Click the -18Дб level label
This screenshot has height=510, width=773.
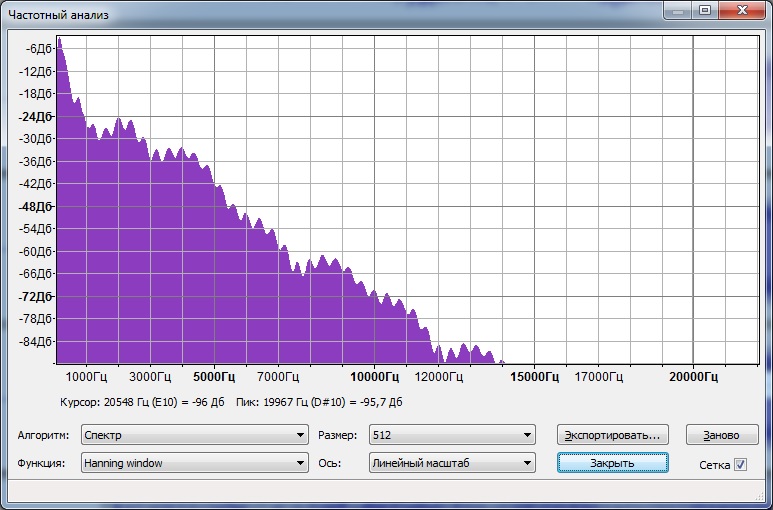tap(35, 94)
